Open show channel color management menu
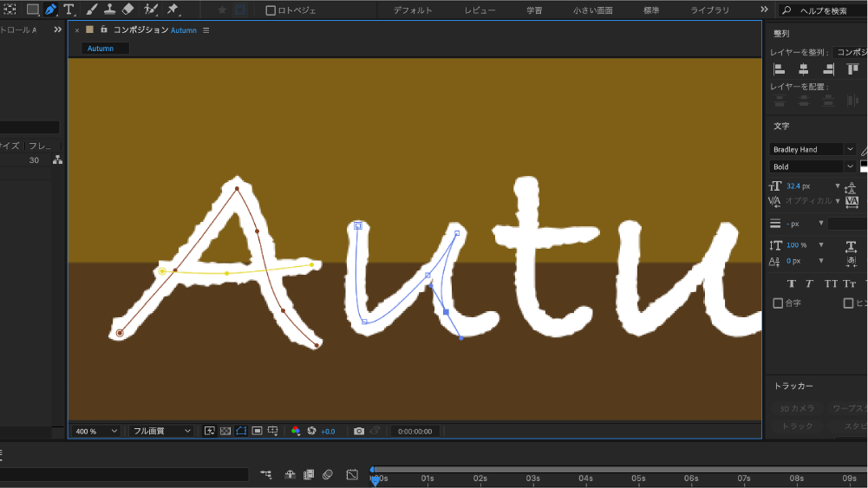 [296, 431]
